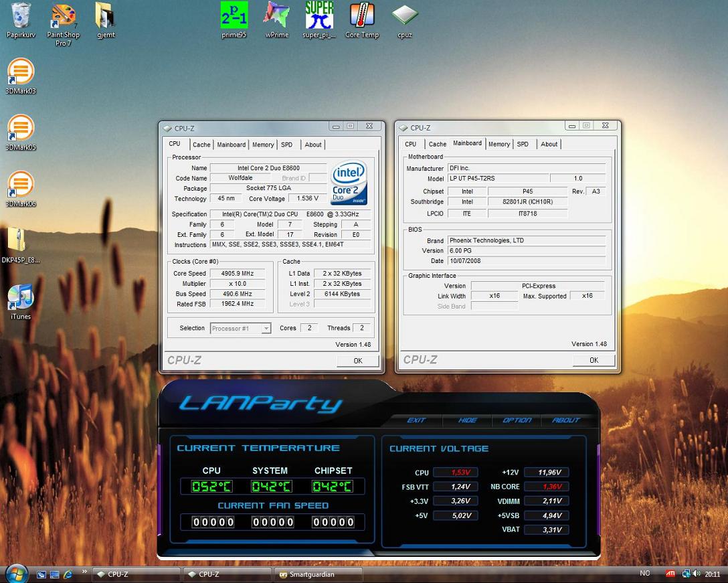This screenshot has height=583, width=728.
Task: Click Name field Intel Core 2 Duo E8600
Action: [268, 168]
